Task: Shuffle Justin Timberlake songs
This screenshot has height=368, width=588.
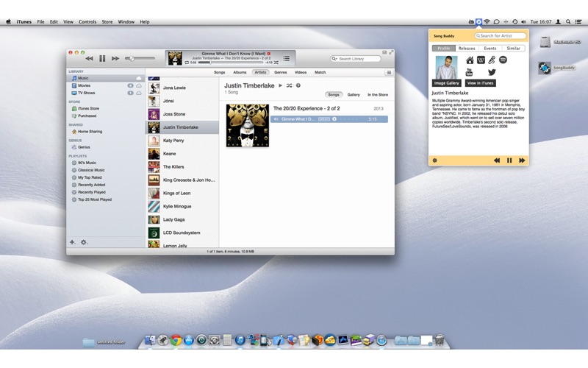Action: click(289, 85)
